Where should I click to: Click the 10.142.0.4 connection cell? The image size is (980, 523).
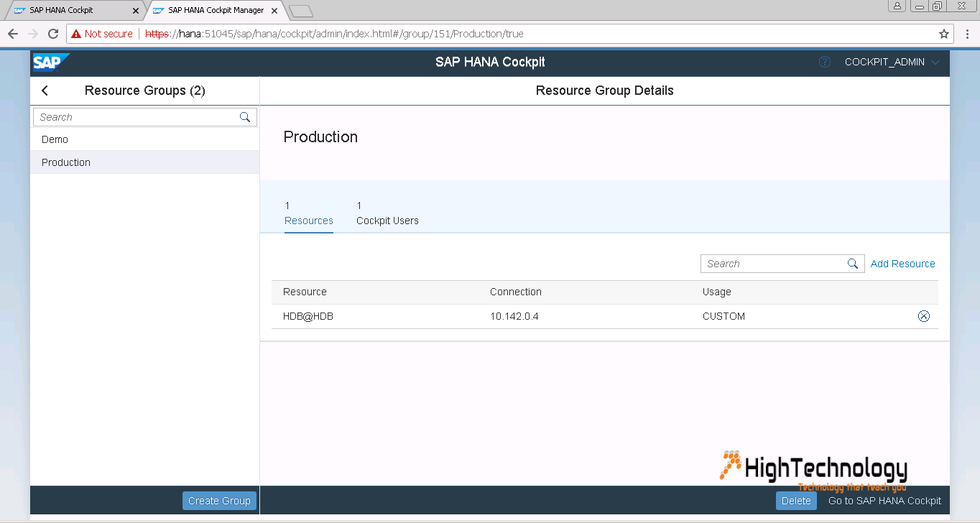coord(514,316)
